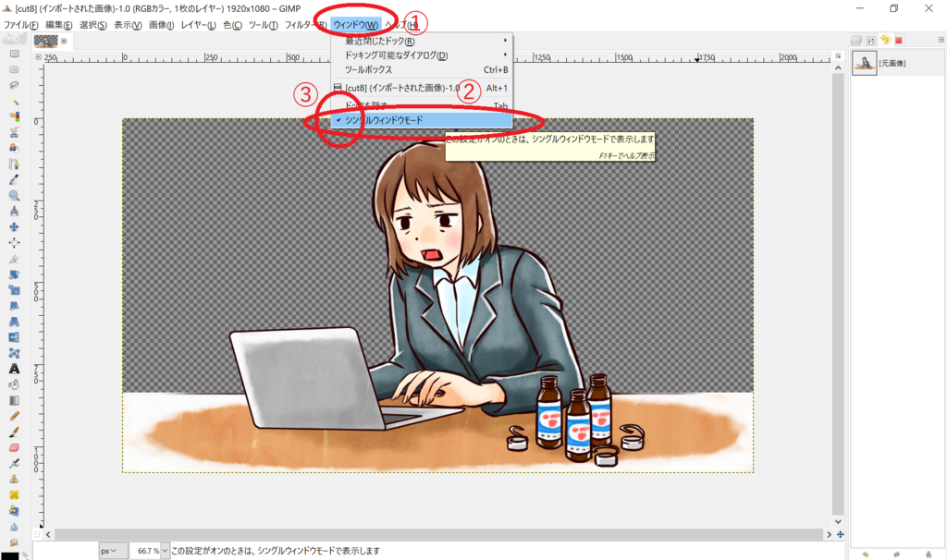
Task: Toggle the Quick Mask button
Action: click(37, 535)
